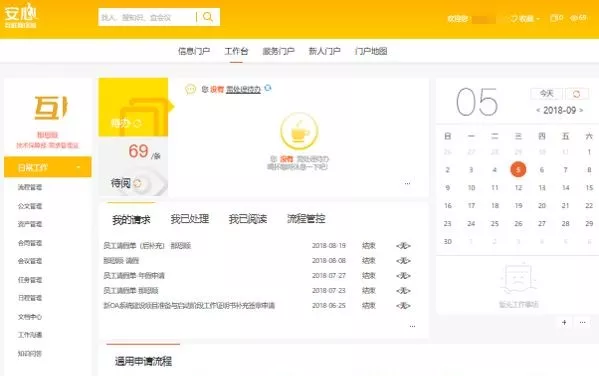Image resolution: width=599 pixels, height=376 pixels.
Task: Switch to the 流程监控 tab
Action: (x=306, y=219)
